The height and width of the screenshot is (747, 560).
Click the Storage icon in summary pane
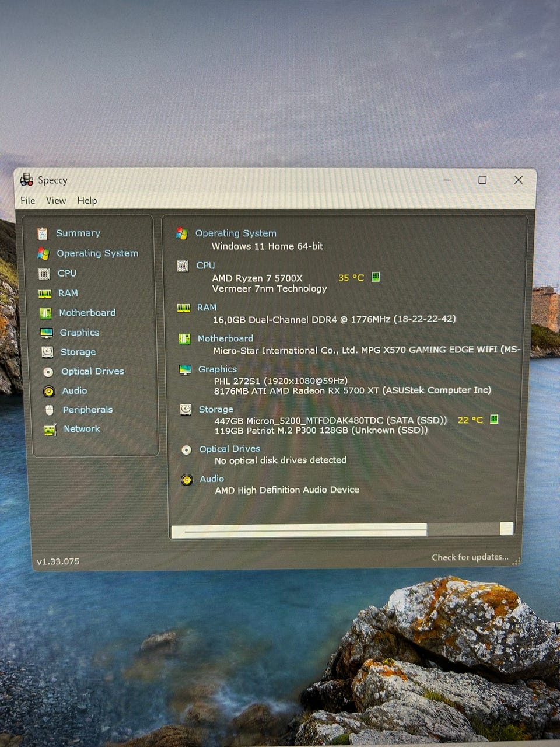tap(185, 410)
